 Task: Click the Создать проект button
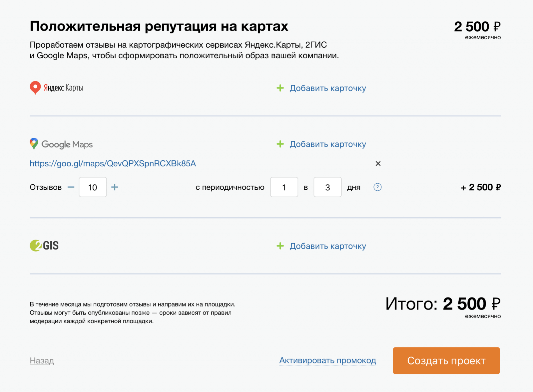coord(446,360)
